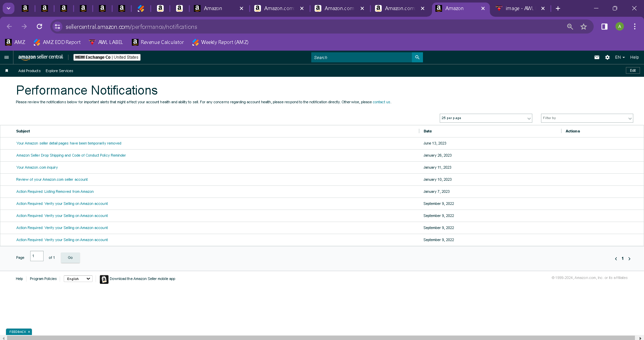Click the page number input field
This screenshot has width=644, height=340.
pyautogui.click(x=37, y=256)
